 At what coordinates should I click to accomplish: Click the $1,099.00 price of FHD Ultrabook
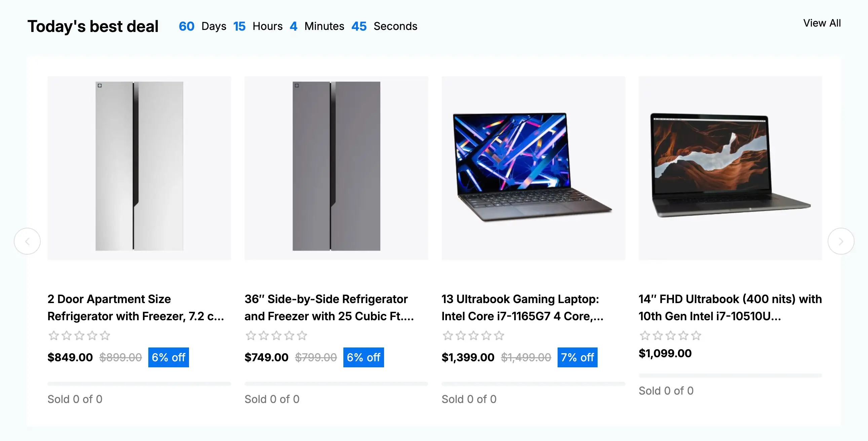(665, 353)
